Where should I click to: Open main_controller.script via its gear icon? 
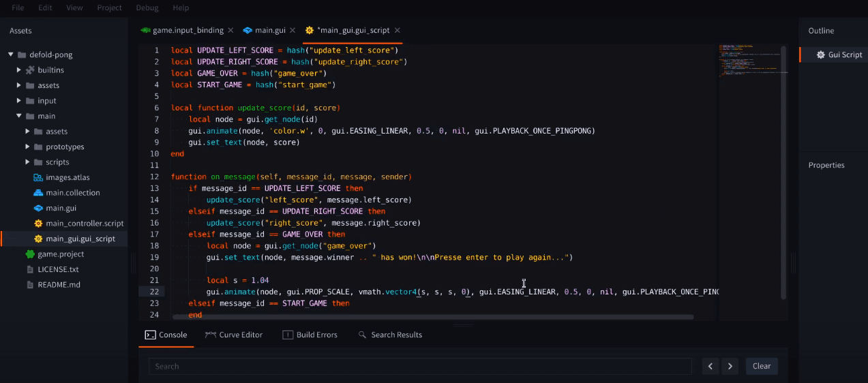(x=39, y=224)
